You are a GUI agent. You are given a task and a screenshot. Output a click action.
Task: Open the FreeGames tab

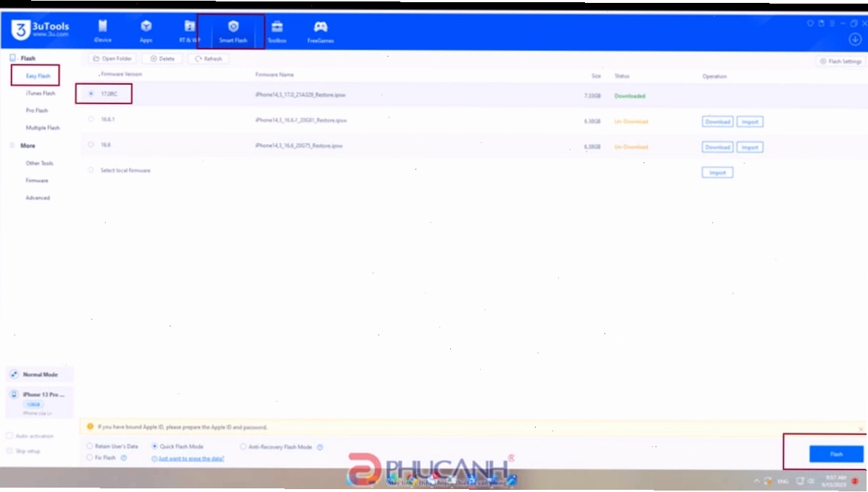pos(321,32)
